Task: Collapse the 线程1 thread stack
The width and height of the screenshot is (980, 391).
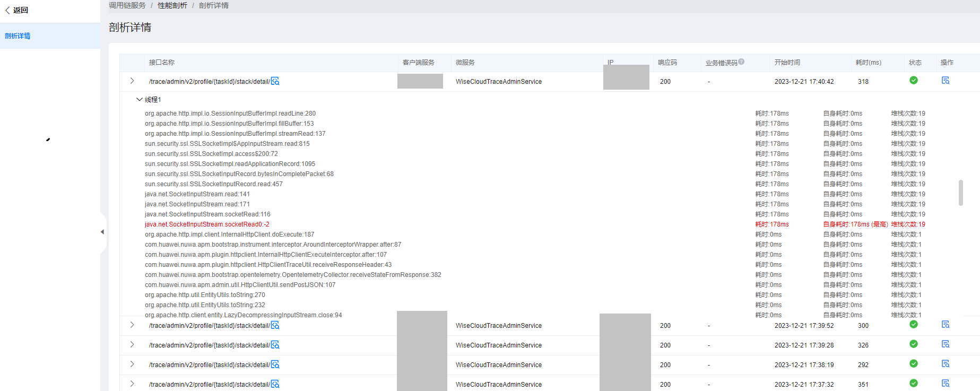Action: (x=139, y=99)
